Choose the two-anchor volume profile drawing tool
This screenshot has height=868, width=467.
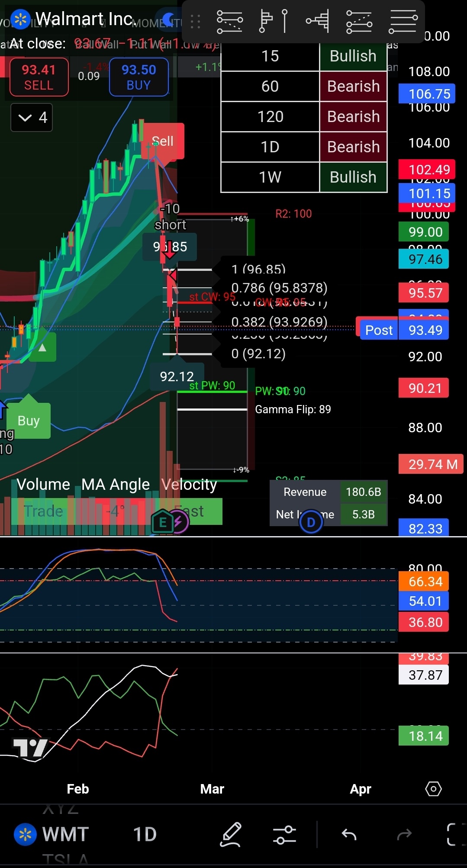click(273, 22)
